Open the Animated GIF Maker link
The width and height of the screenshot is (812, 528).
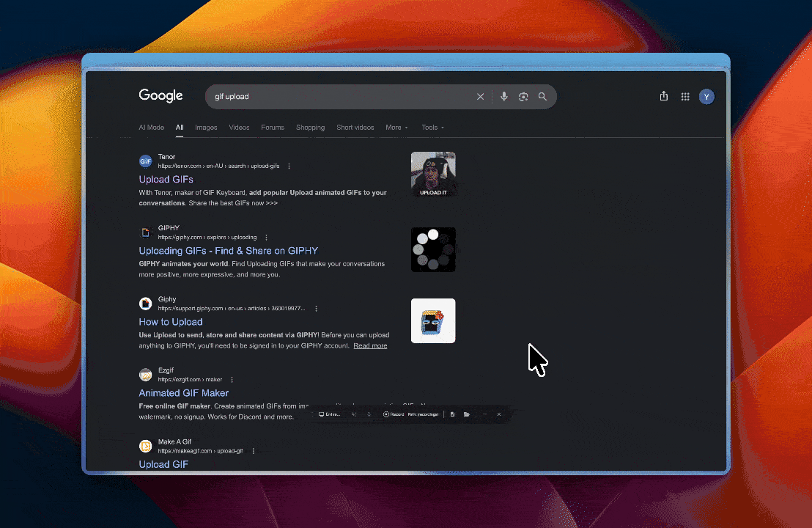[x=183, y=393]
